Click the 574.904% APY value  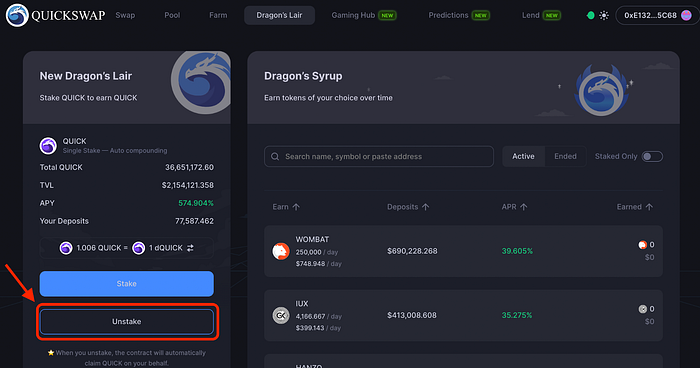pyautogui.click(x=196, y=203)
